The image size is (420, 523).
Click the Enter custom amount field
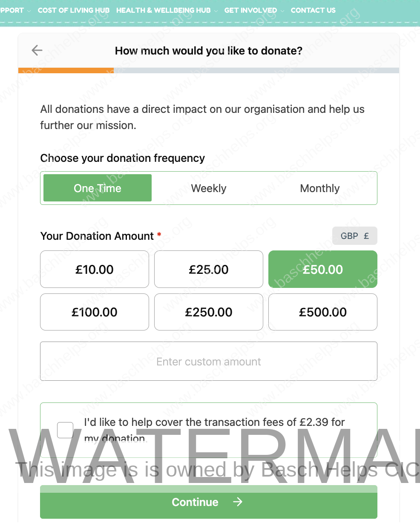tap(209, 361)
